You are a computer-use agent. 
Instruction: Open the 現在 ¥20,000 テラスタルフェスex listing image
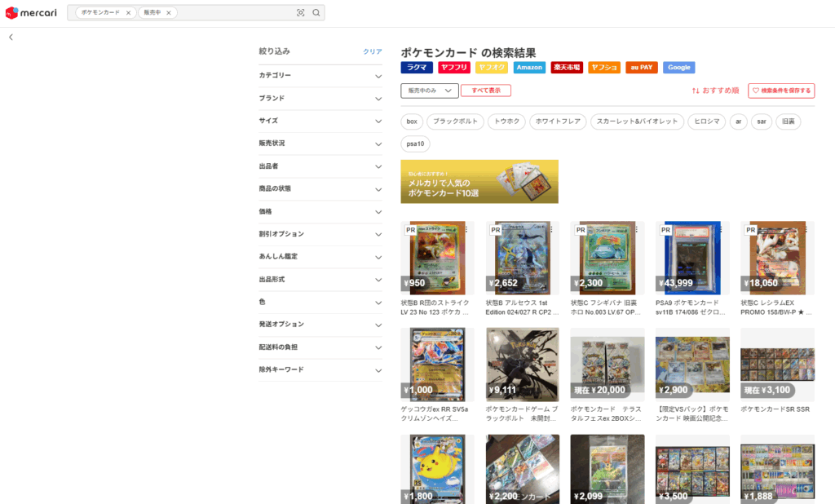pyautogui.click(x=607, y=365)
